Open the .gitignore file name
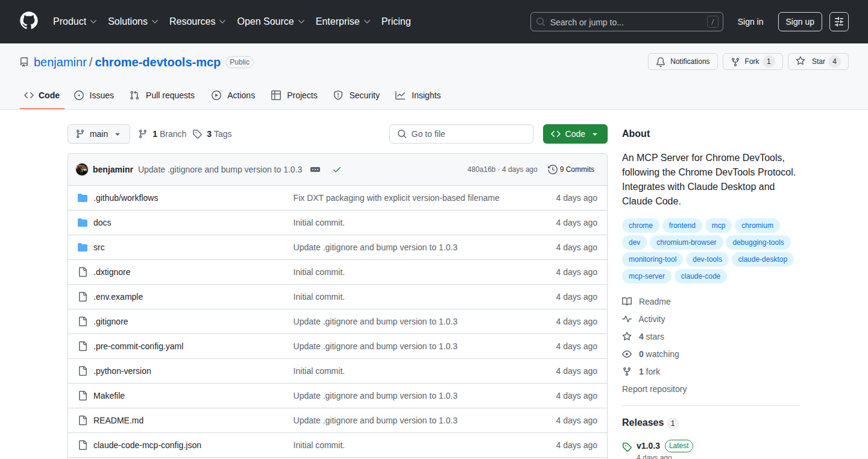Screen dimensions: 868x459 pos(111,321)
